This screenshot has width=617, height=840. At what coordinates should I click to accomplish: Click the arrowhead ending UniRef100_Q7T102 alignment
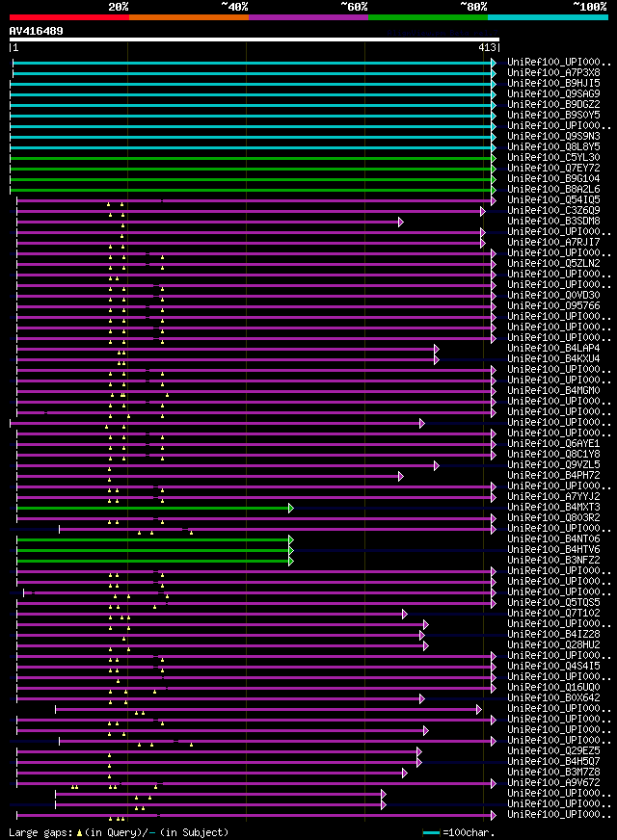(x=405, y=614)
